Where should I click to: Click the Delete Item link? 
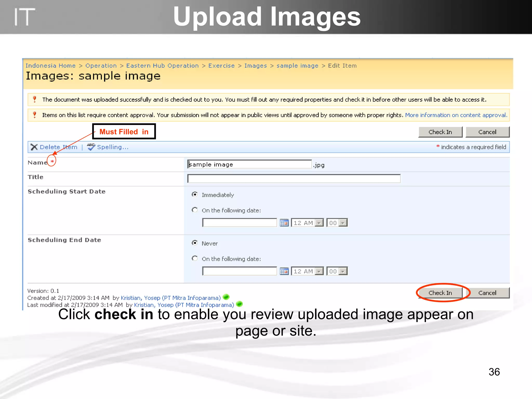(x=58, y=147)
